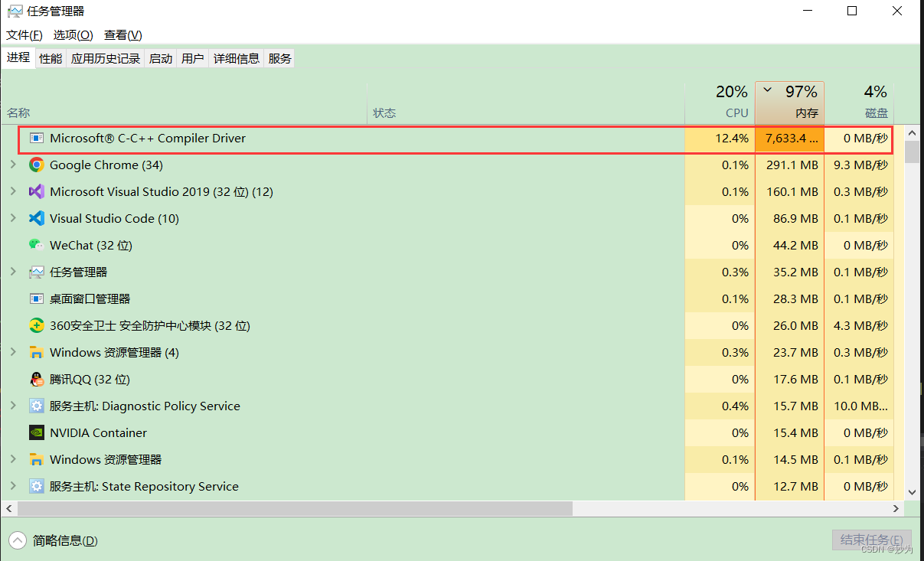This screenshot has width=924, height=561.
Task: Click the State Repository Service gear icon
Action: 37,486
